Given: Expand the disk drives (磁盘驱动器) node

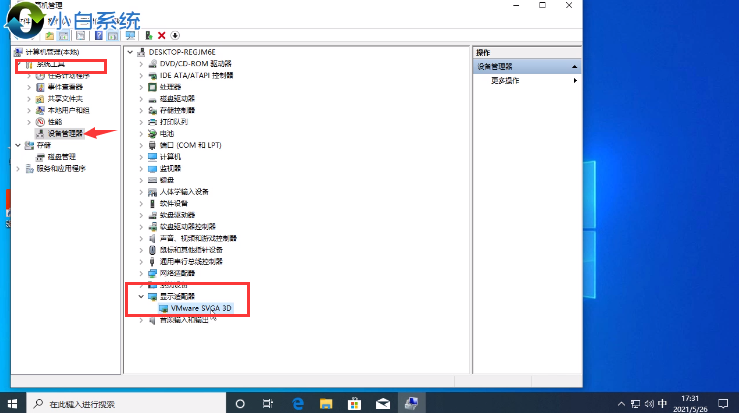Looking at the screenshot, I should click(141, 99).
